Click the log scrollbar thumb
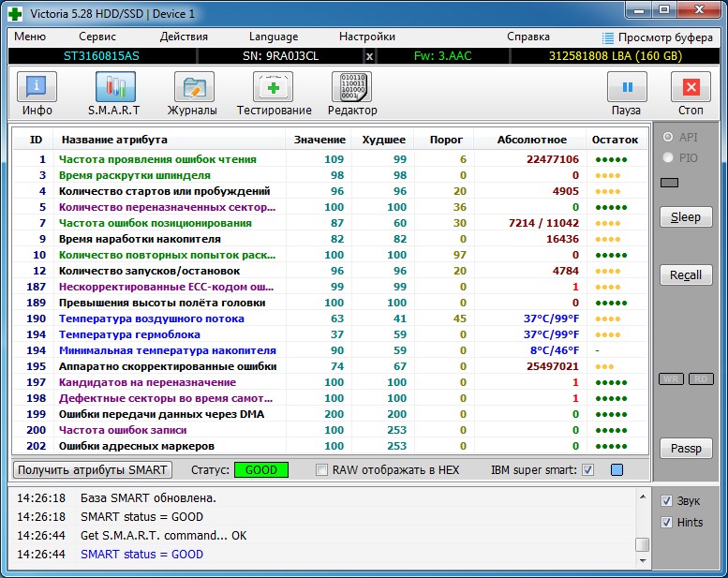The width and height of the screenshot is (728, 578). 643,544
